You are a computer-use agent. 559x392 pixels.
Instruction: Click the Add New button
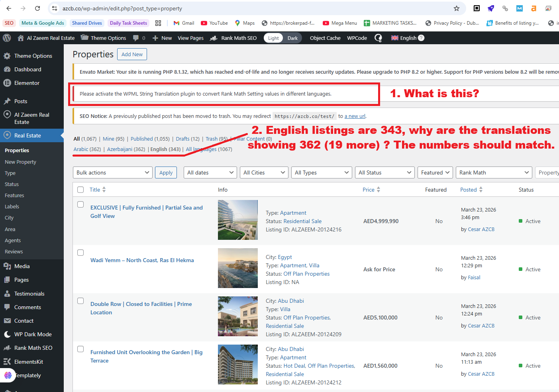pos(132,54)
